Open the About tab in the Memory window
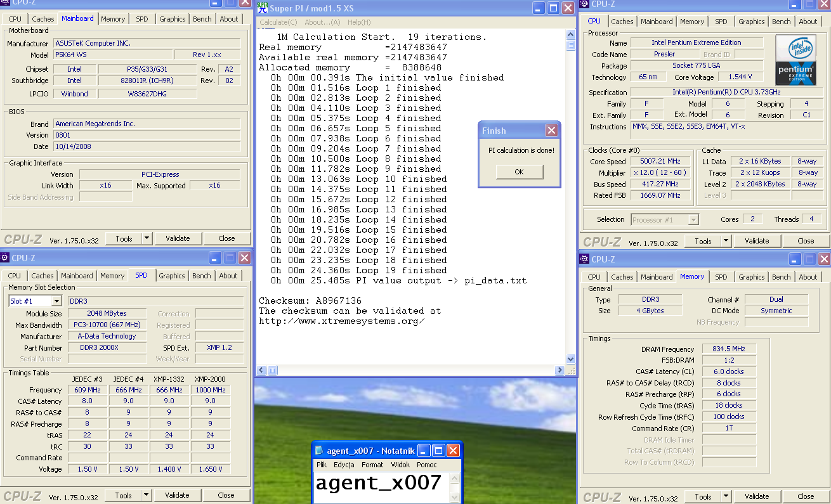831x504 pixels. point(808,277)
